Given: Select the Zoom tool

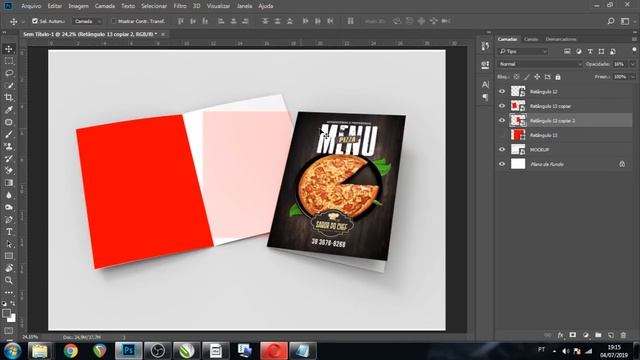Looking at the screenshot, I should pyautogui.click(x=9, y=280).
